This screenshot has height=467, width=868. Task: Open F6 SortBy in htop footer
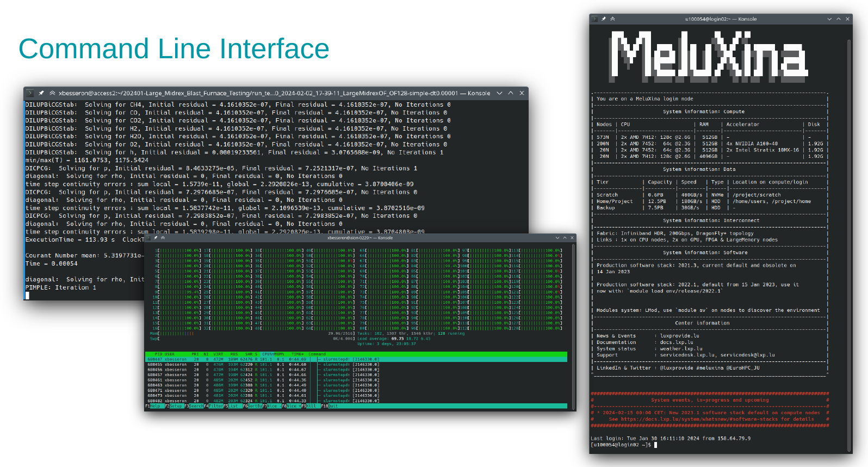click(255, 406)
